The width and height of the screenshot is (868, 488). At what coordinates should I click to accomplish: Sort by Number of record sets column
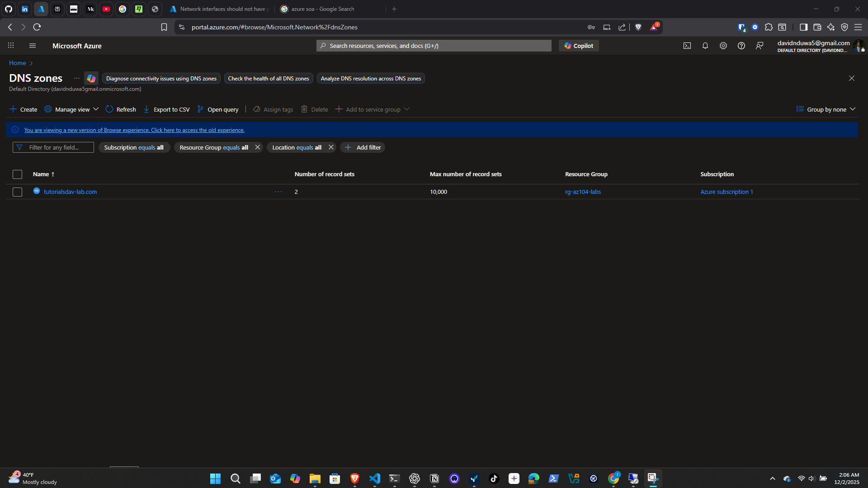324,174
